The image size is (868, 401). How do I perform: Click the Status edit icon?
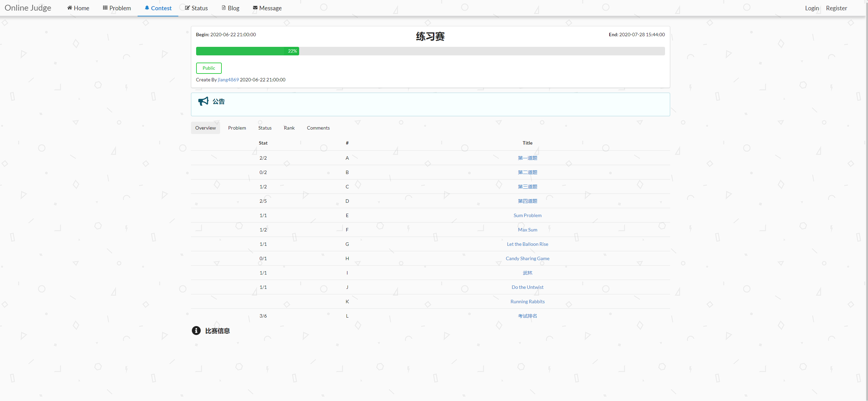click(187, 8)
